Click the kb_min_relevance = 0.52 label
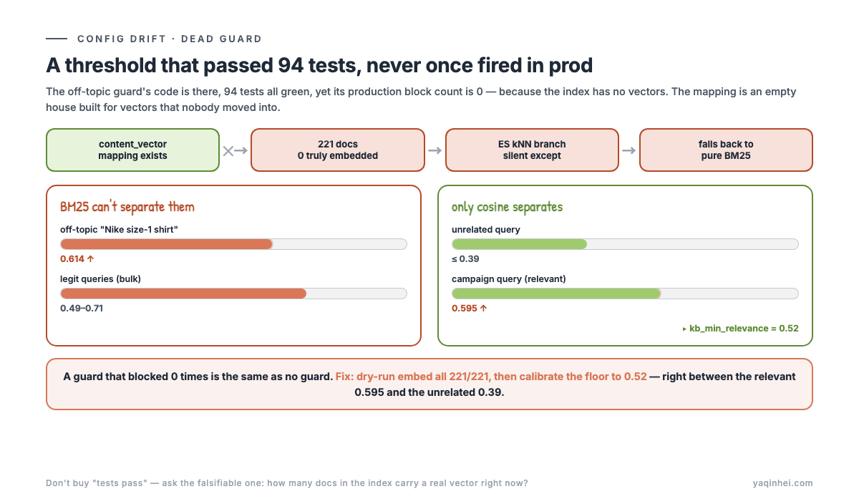Viewport: 859px width, 504px height. (744, 329)
